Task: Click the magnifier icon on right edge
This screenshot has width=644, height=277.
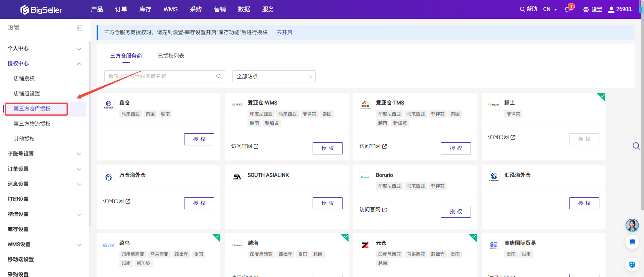Action: (x=636, y=146)
